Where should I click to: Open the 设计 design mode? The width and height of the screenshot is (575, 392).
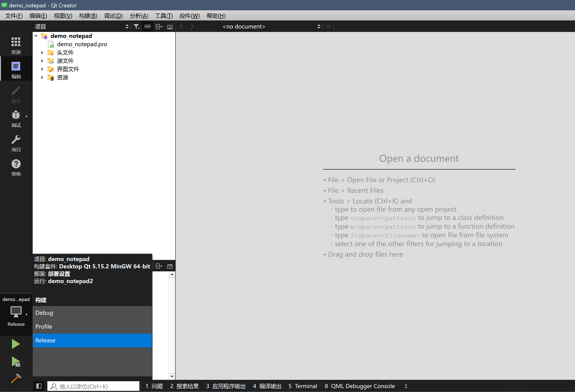point(16,94)
